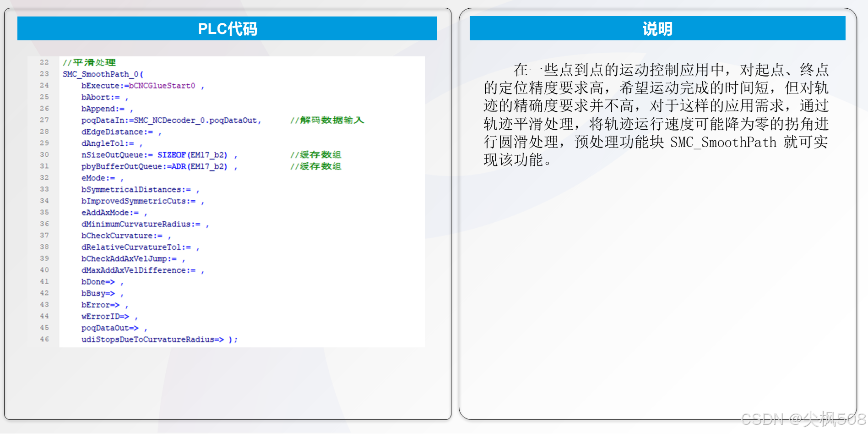Image resolution: width=868 pixels, height=434 pixels.
Task: Click 'bSymmetricalDistances:=' line
Action: pyautogui.click(x=141, y=190)
